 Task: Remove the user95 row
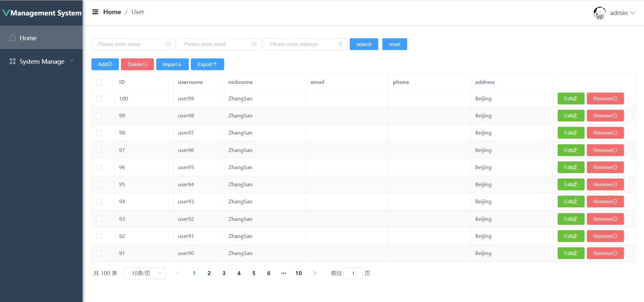click(x=605, y=167)
